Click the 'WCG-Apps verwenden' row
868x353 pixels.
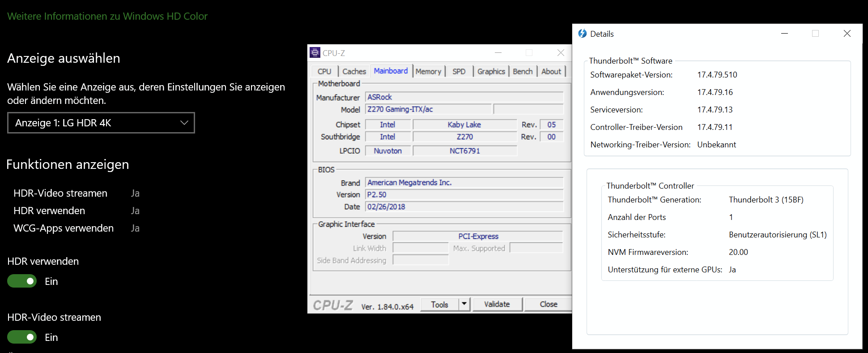77,228
